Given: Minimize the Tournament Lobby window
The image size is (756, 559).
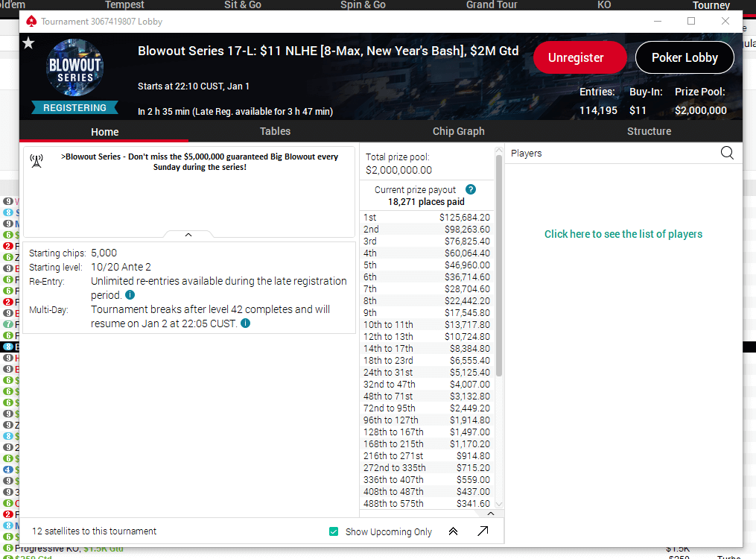Looking at the screenshot, I should pos(658,21).
